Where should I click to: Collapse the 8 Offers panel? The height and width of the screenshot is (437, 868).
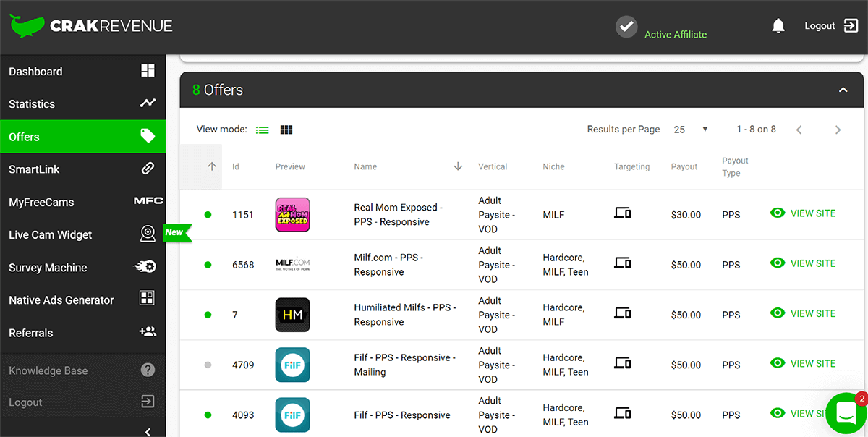tap(842, 90)
